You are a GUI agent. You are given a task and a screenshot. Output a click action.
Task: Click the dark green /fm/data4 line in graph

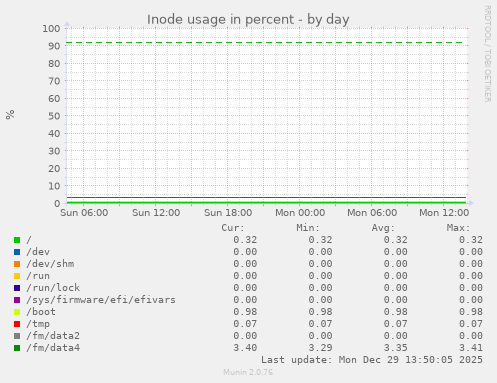266,197
